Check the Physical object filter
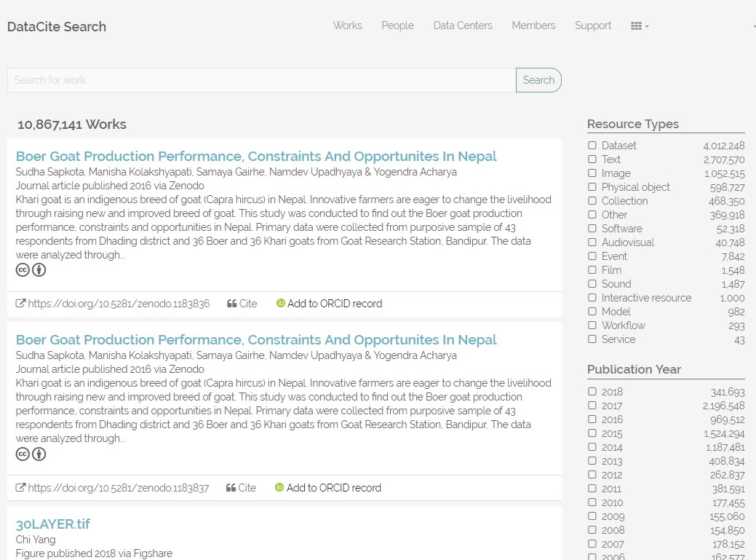756x560 pixels. 592,186
